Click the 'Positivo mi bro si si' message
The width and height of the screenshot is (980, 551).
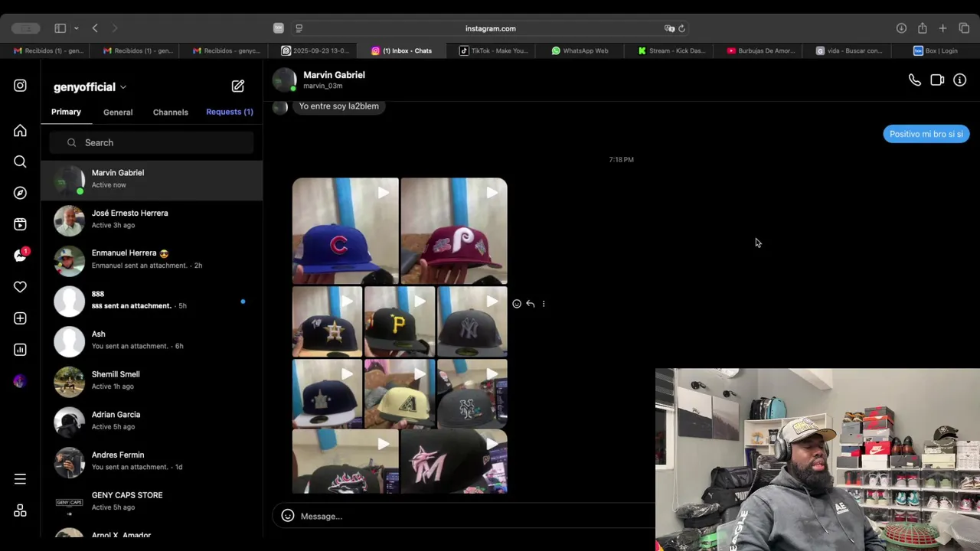click(926, 134)
